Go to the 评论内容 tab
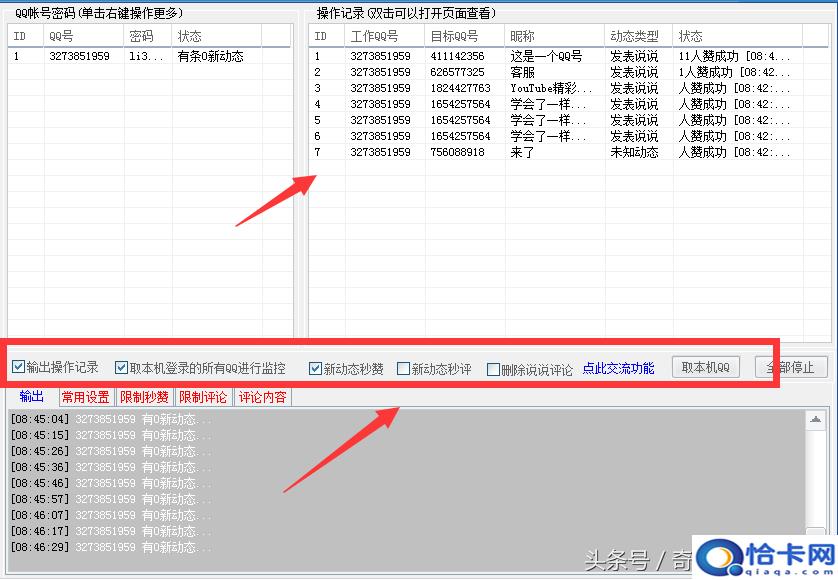Screen dimensions: 838x580 coord(262,397)
